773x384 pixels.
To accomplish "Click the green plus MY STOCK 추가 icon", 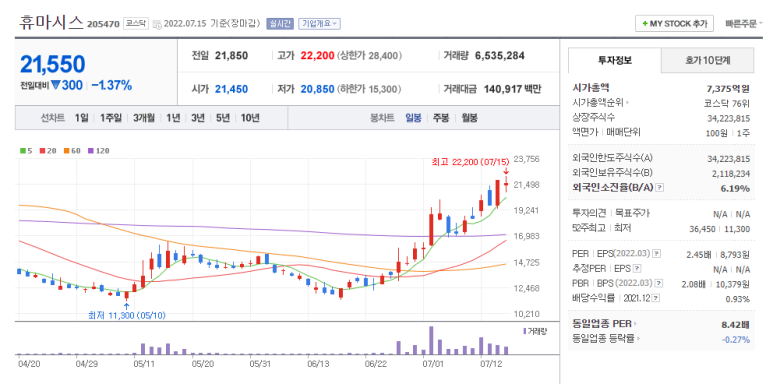I will coord(645,24).
